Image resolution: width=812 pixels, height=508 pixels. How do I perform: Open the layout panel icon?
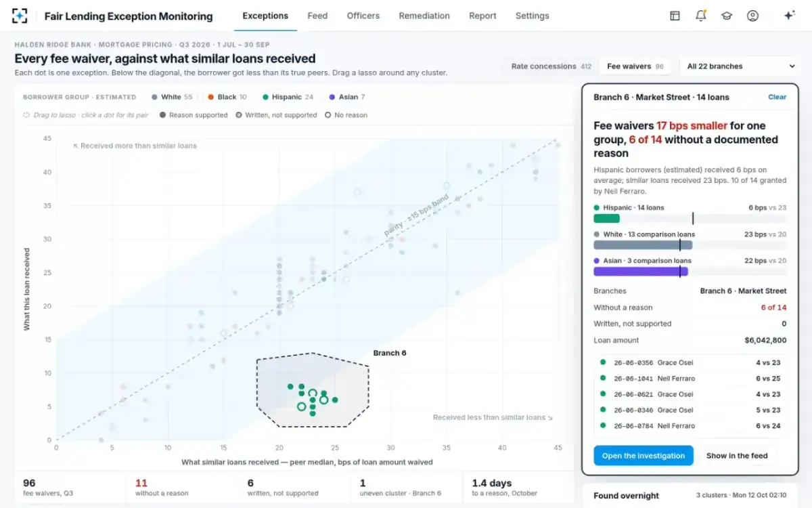(x=675, y=16)
